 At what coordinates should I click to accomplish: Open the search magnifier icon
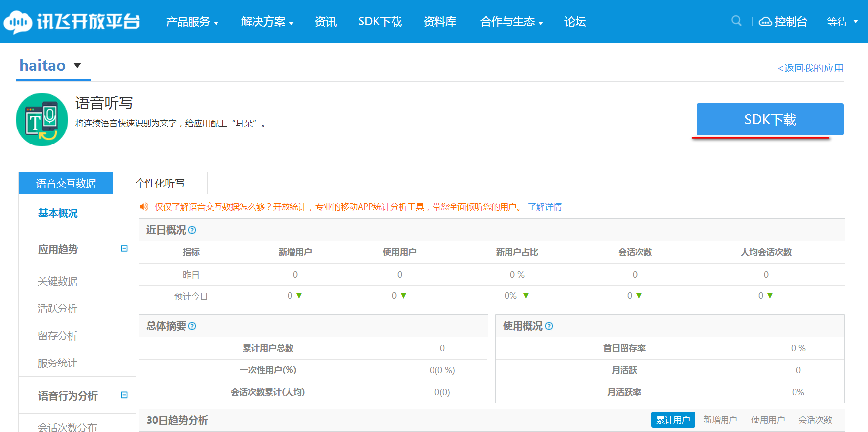tap(736, 21)
